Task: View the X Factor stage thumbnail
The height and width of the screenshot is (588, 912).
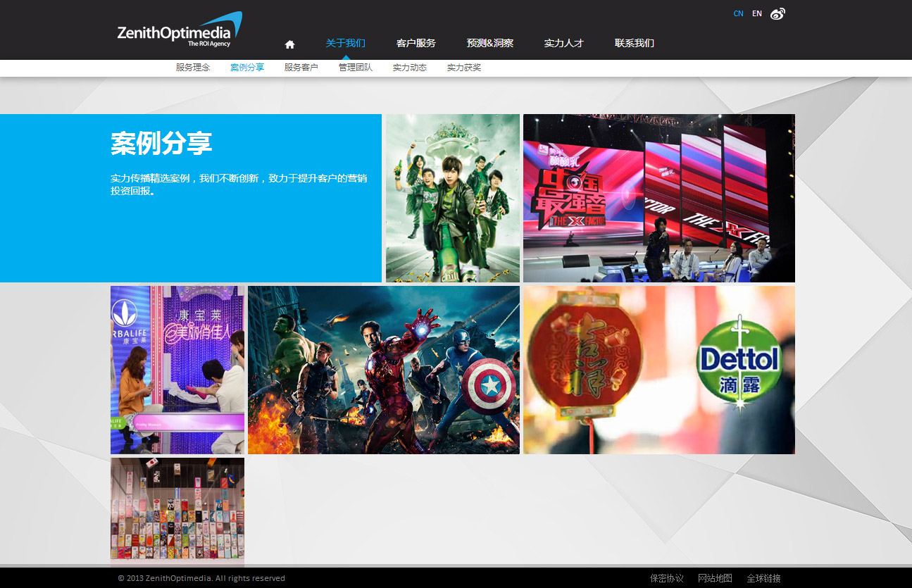Action: click(x=658, y=198)
